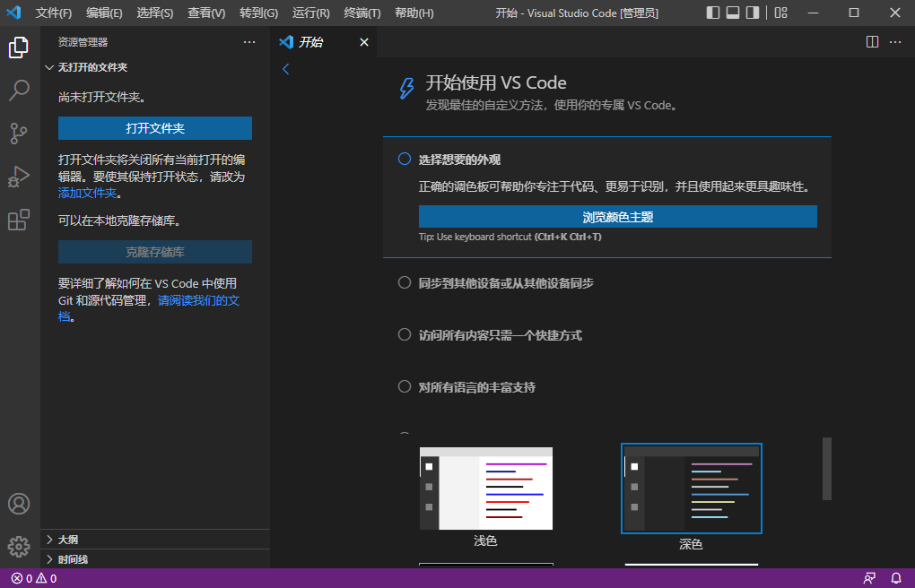Close the 开始 tab
The width and height of the screenshot is (915, 588).
click(364, 42)
